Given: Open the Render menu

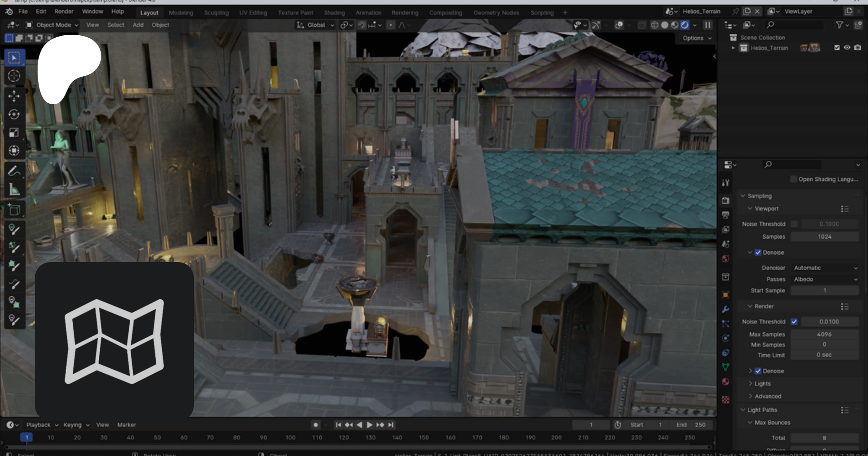Looking at the screenshot, I should (64, 12).
